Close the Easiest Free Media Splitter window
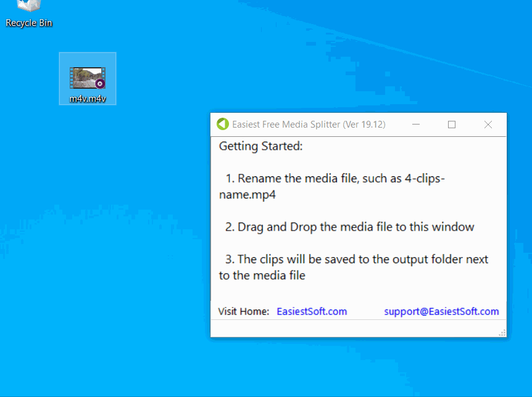 pos(488,125)
